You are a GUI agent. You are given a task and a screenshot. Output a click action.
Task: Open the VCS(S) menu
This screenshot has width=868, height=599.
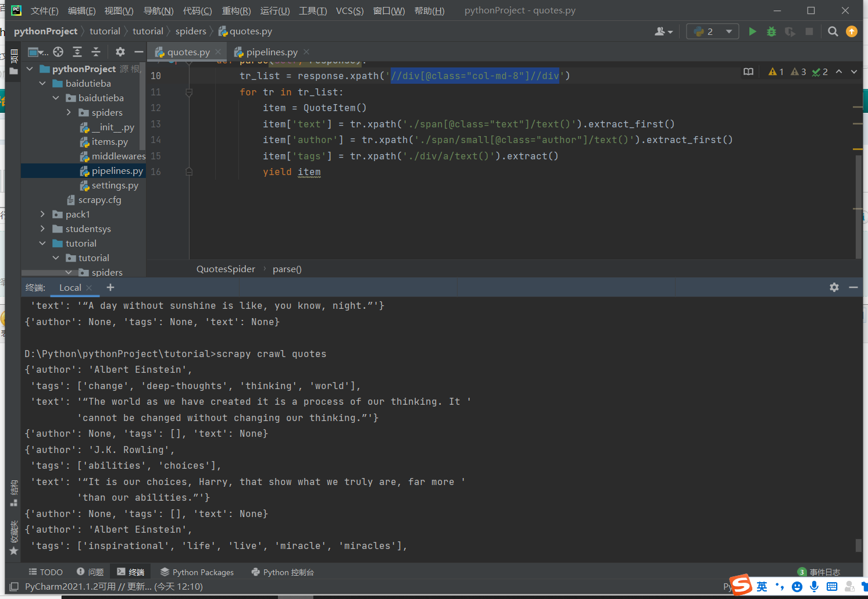coord(349,10)
